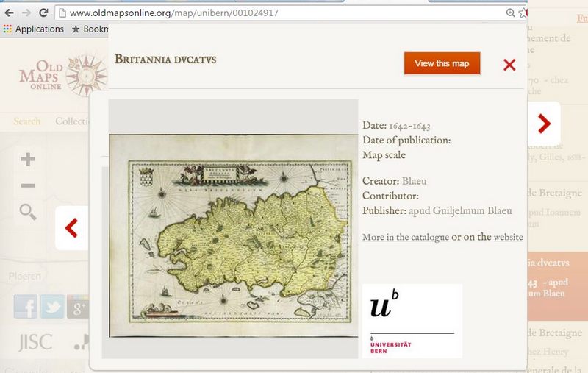Click the browser forward arrow
Image resolution: width=588 pixels, height=373 pixels.
(26, 13)
